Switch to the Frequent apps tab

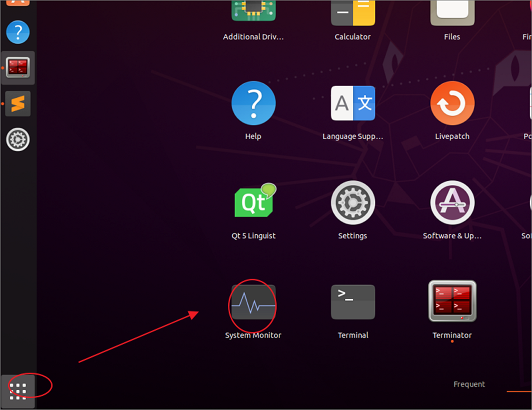point(469,384)
